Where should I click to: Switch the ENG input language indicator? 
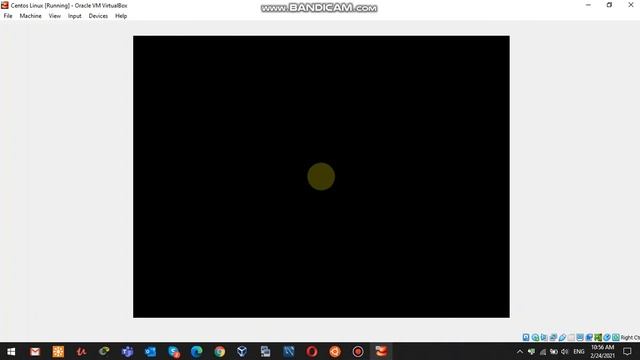coord(579,351)
